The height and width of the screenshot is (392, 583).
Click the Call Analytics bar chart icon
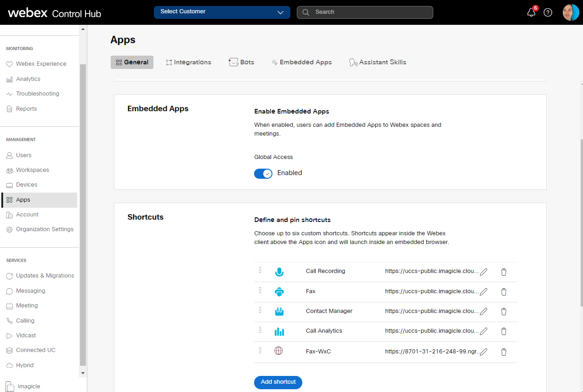click(x=279, y=331)
